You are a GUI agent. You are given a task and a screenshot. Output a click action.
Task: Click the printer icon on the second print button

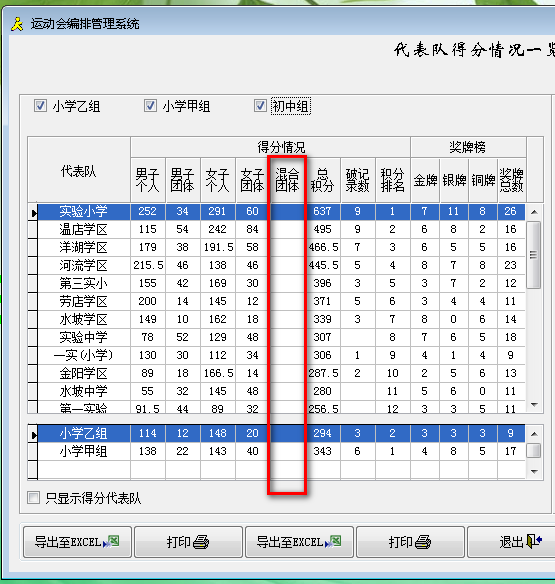pos(424,542)
